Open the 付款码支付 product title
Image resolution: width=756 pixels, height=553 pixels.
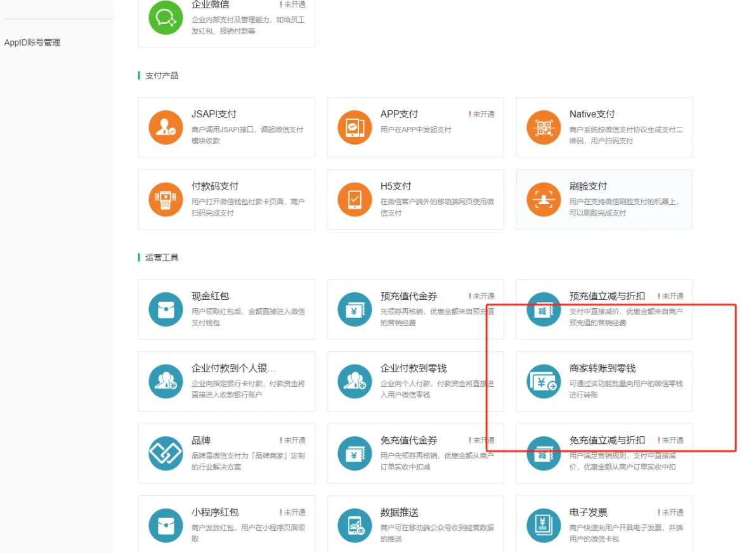[215, 186]
